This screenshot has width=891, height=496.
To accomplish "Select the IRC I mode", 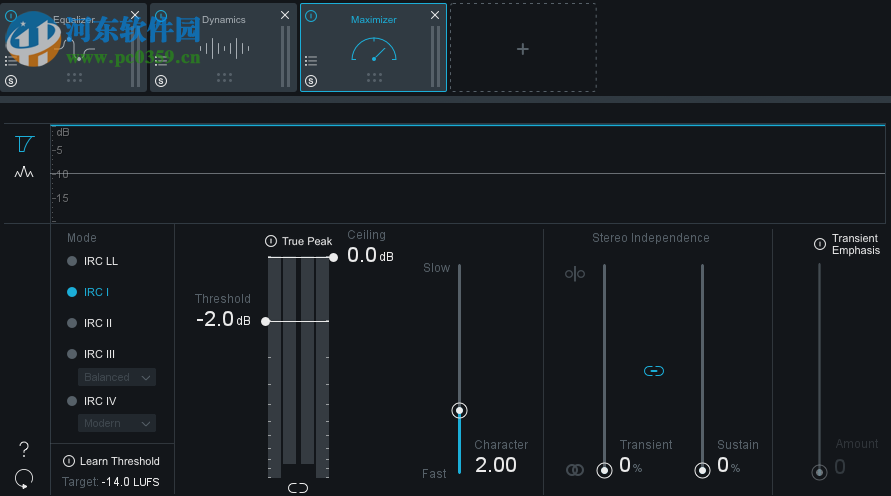I will (88, 292).
